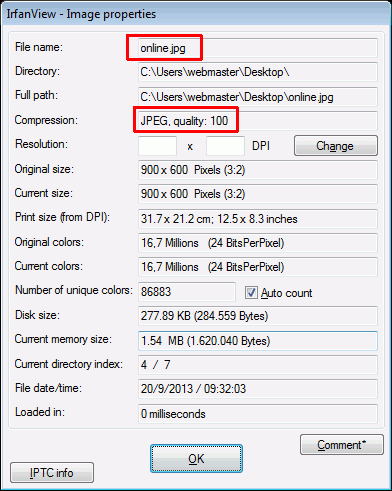Click the 'DPI' text after resolution boxes
Viewport: 392px width, 491px height.
tap(261, 146)
